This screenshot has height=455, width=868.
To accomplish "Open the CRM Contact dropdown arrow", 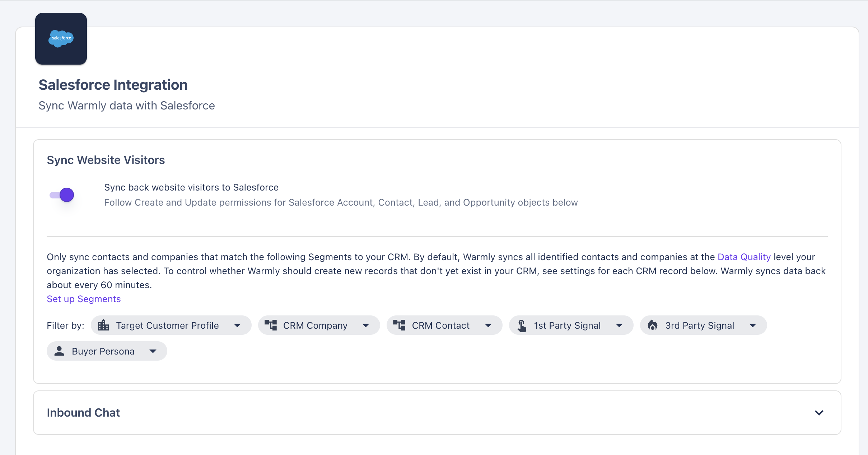I will (x=488, y=325).
